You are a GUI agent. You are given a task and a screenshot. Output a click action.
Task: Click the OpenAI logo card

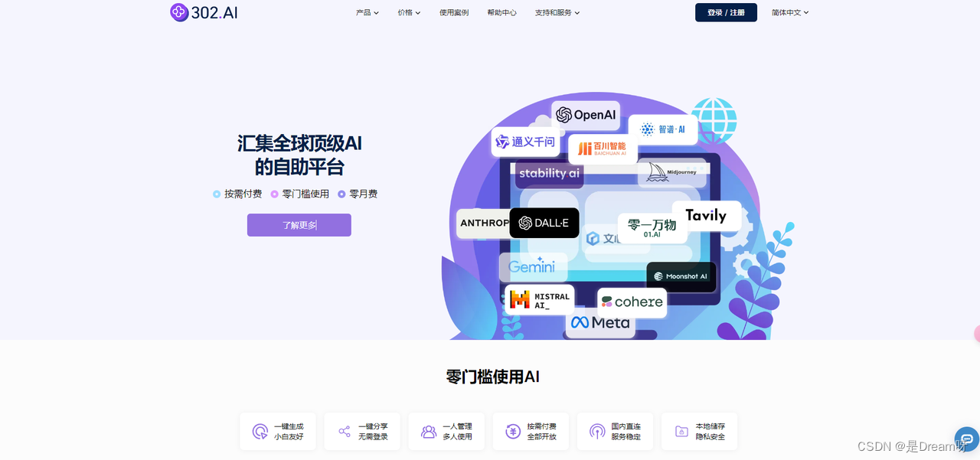pyautogui.click(x=586, y=115)
